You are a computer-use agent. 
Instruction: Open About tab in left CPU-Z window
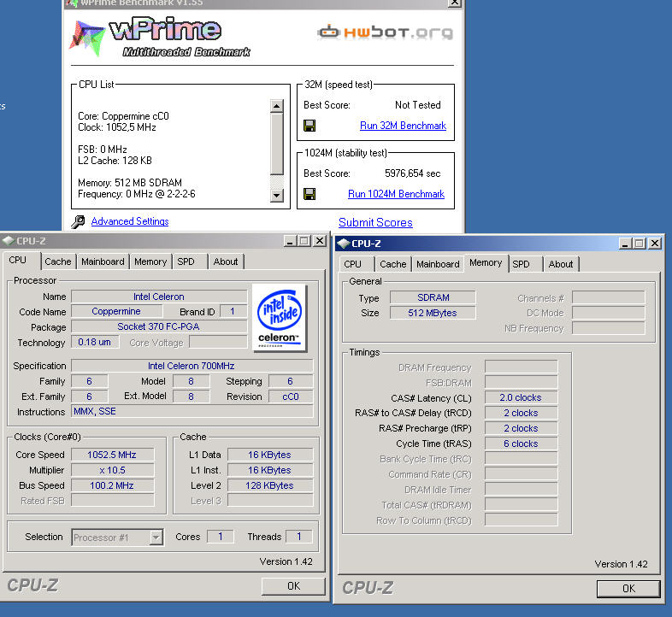[x=226, y=261]
